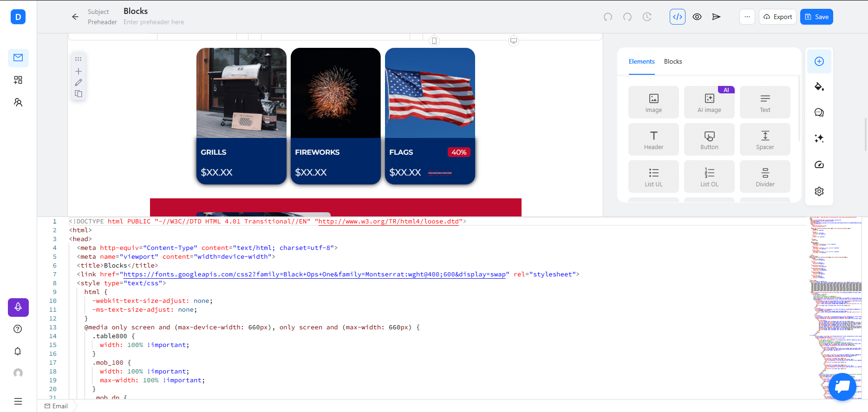The image size is (868, 412).
Task: Click the Export button
Action: 778,17
